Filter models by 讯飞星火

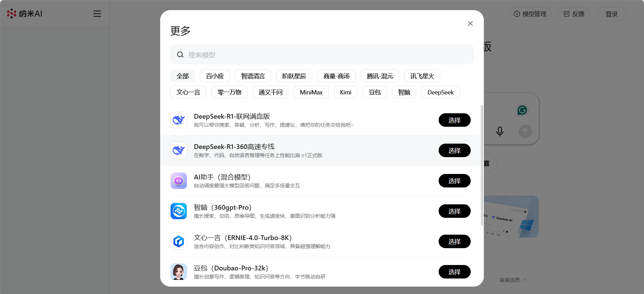(422, 76)
